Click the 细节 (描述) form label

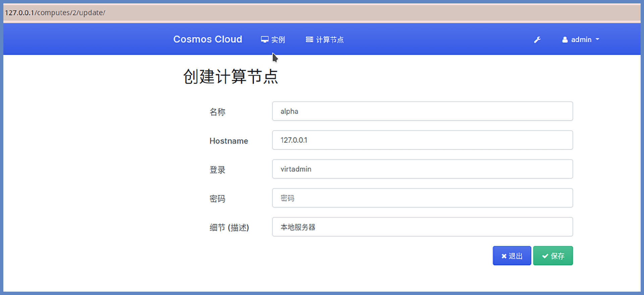[229, 228]
